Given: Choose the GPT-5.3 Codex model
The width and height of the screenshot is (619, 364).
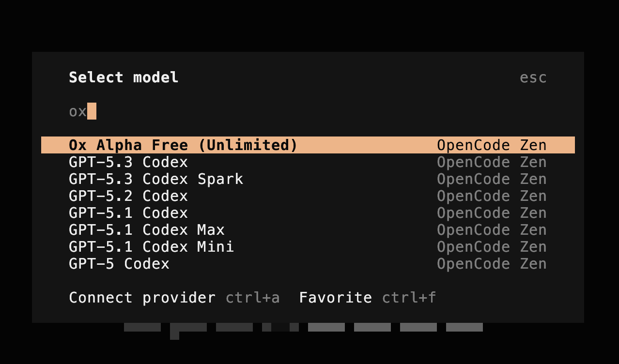Looking at the screenshot, I should point(308,162).
